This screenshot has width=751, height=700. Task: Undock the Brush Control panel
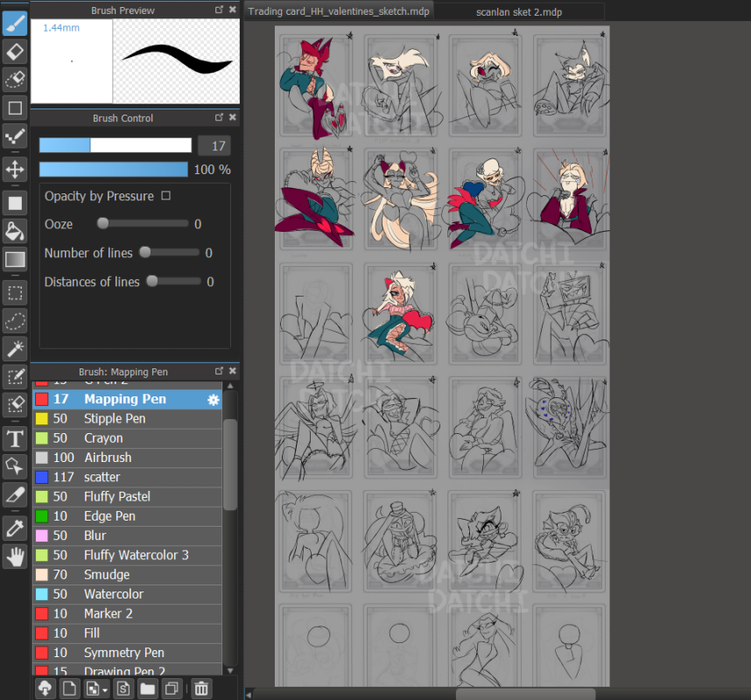click(x=219, y=117)
